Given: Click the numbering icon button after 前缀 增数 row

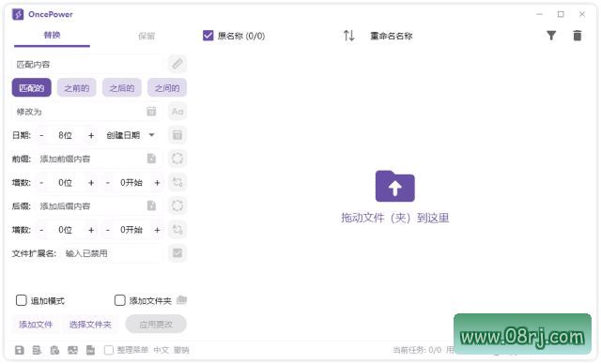Looking at the screenshot, I should [x=177, y=182].
